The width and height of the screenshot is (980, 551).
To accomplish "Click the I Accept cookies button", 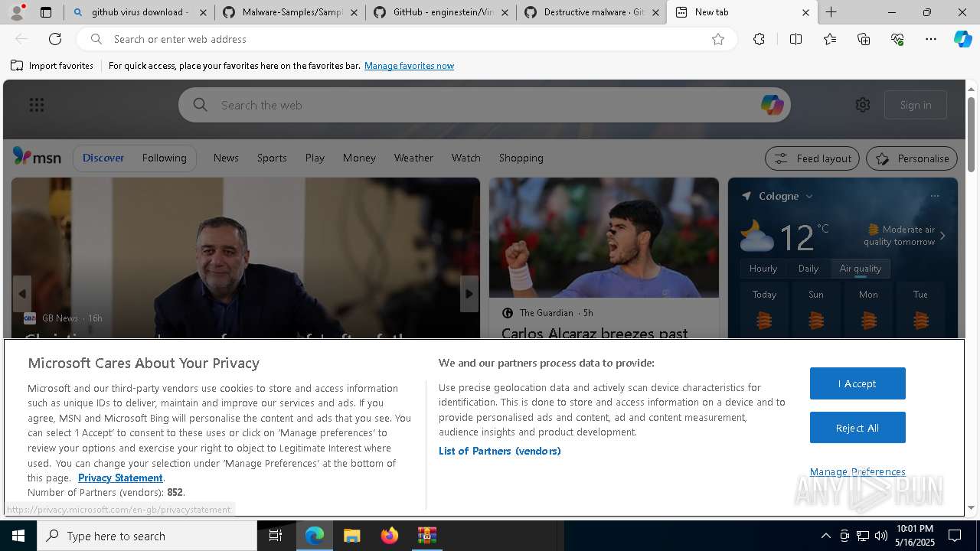I will point(857,383).
